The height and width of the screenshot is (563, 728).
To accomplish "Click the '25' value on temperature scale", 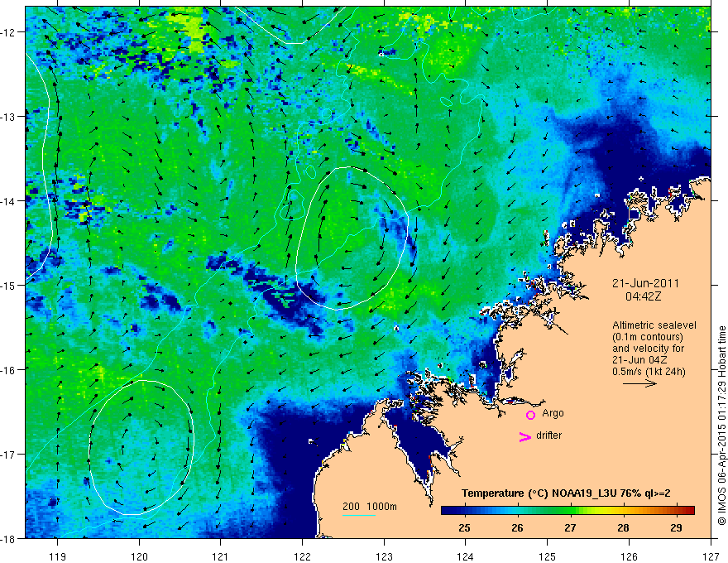I will [x=464, y=528].
